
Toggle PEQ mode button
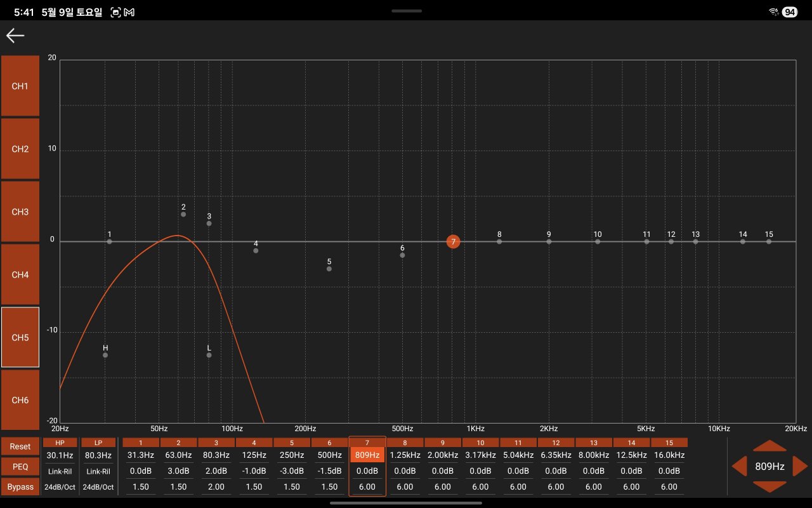click(x=20, y=467)
